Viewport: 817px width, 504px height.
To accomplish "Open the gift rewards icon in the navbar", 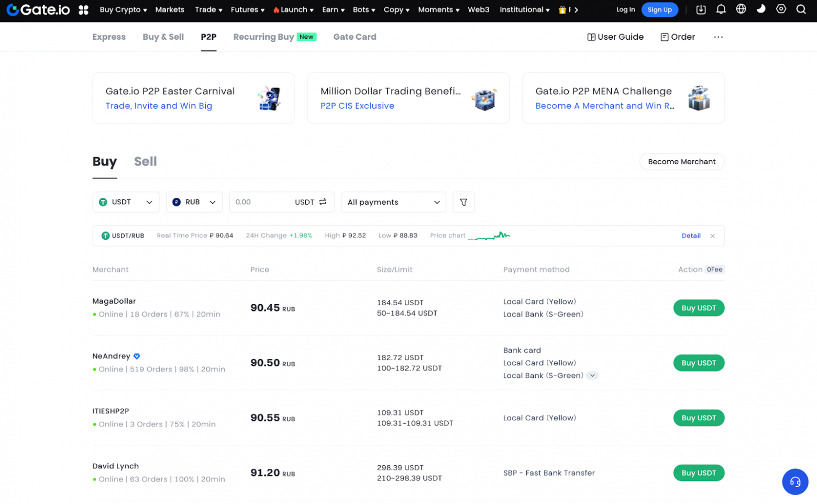I will [x=562, y=9].
